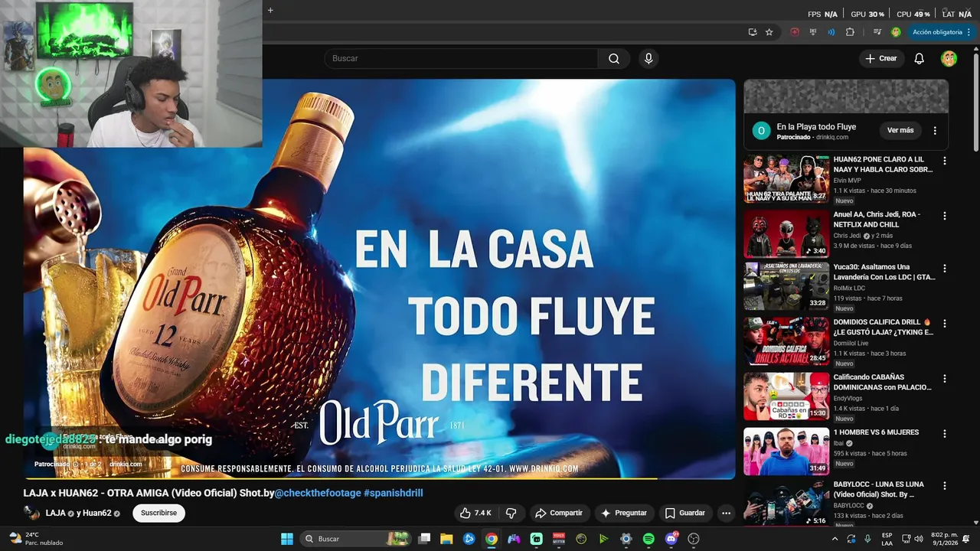The width and height of the screenshot is (980, 551).
Task: Open the #spanishdrill hashtag link
Action: (394, 493)
